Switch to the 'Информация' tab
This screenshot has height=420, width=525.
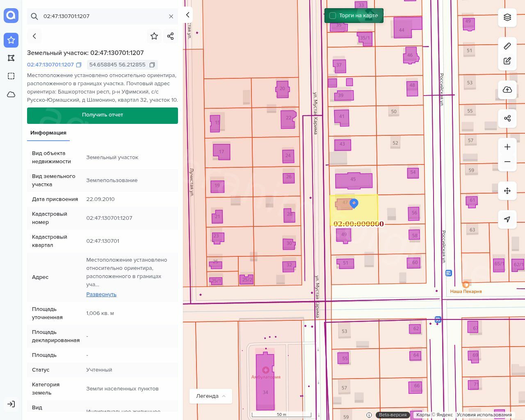pyautogui.click(x=48, y=133)
